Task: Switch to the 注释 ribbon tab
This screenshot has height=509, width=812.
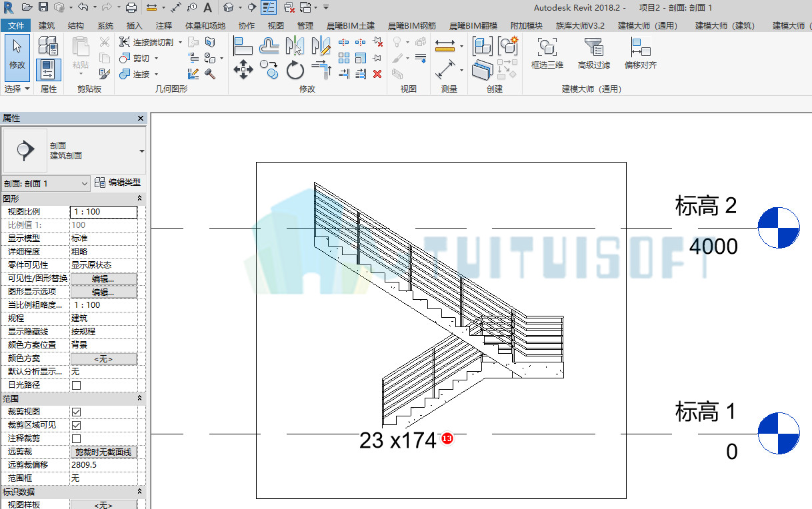Action: pyautogui.click(x=164, y=26)
